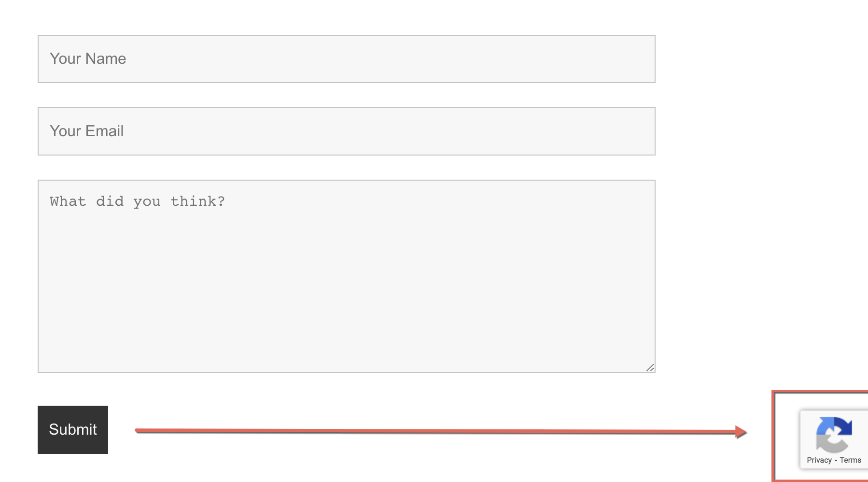Focus the Your Name field
868x482 pixels.
pyautogui.click(x=346, y=59)
